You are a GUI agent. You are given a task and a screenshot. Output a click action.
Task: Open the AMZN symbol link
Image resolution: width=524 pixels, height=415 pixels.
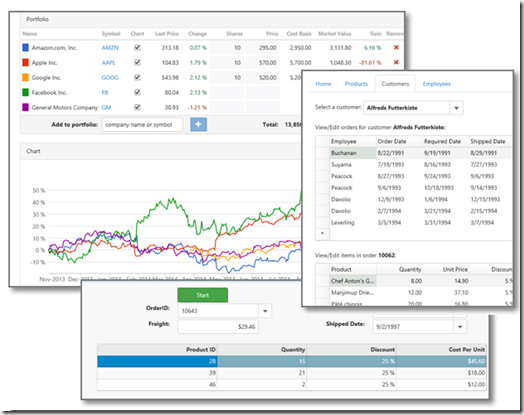pyautogui.click(x=110, y=48)
